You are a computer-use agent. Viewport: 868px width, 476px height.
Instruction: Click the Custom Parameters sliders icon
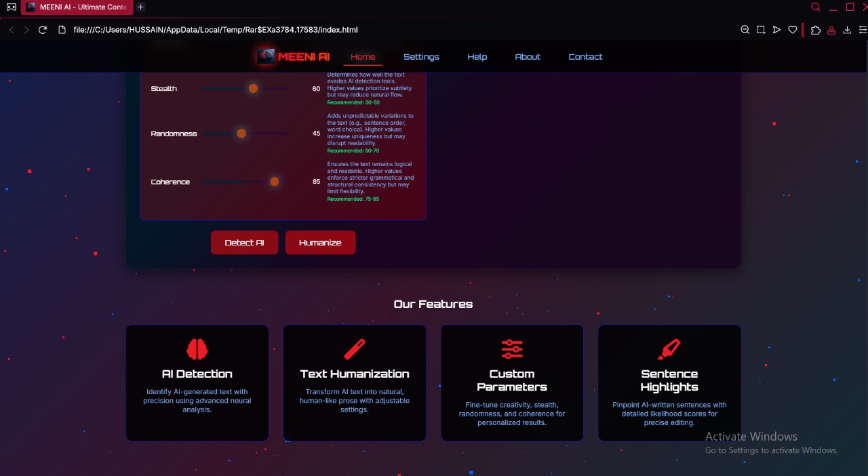point(512,349)
